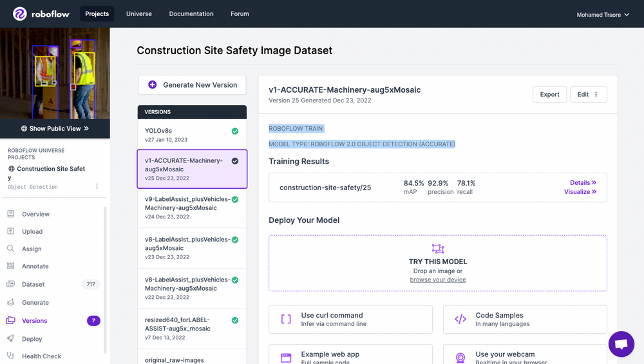Click the Roboflow logo icon
This screenshot has width=644, height=364.
20,14
